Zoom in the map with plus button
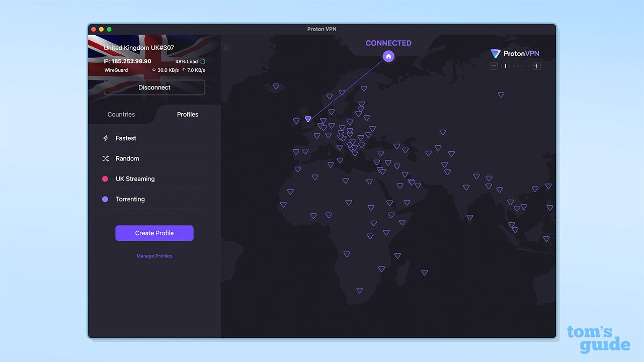 coord(537,66)
